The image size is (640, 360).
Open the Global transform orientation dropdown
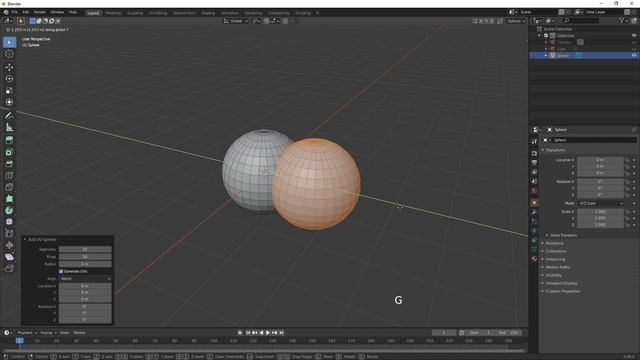pos(236,21)
